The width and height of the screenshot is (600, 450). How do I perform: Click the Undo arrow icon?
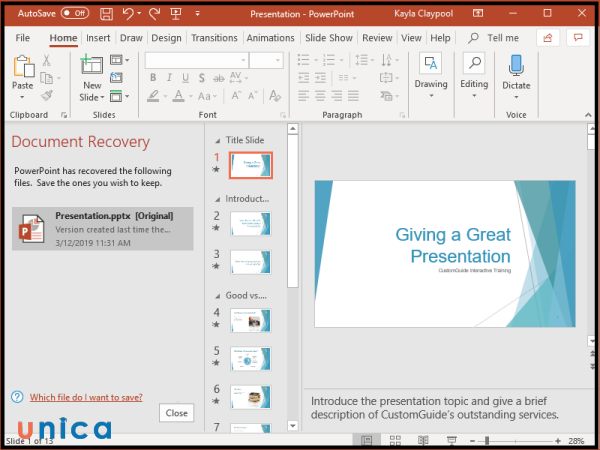128,14
